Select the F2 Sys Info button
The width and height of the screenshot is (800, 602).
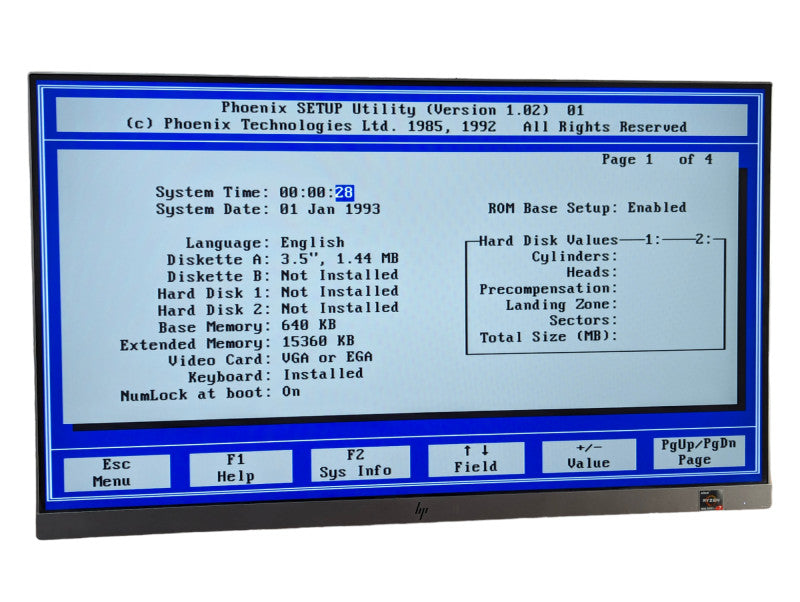(360, 463)
